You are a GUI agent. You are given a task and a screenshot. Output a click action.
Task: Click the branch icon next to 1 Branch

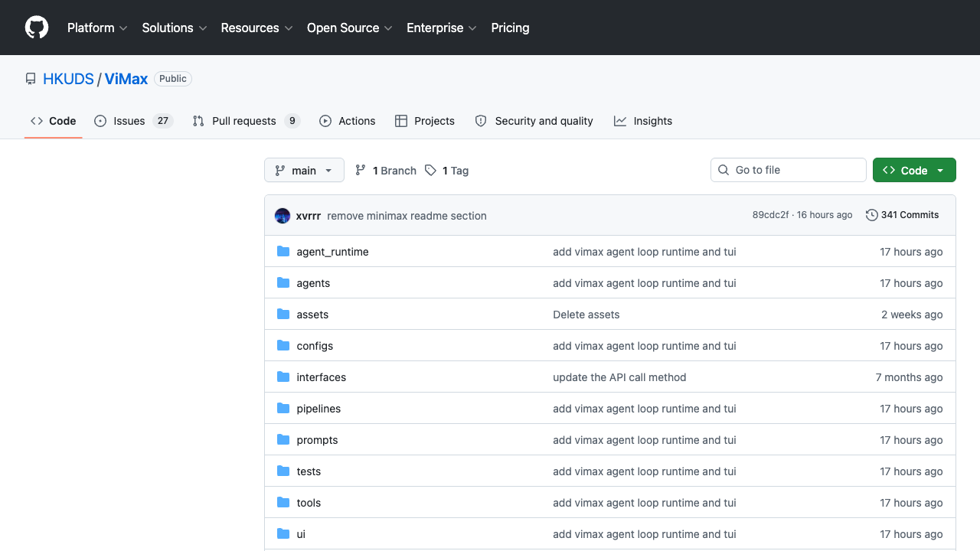pos(361,170)
